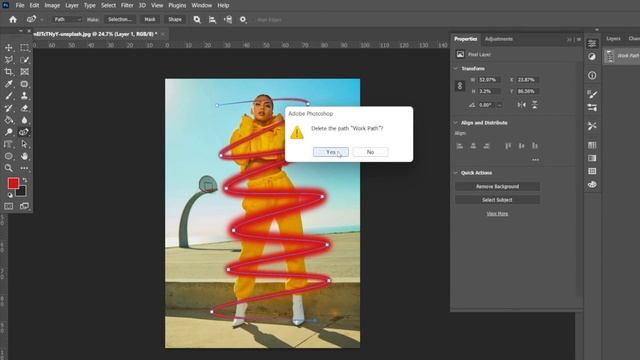Select the Frame tool
The width and height of the screenshot is (640, 360).
click(x=24, y=72)
